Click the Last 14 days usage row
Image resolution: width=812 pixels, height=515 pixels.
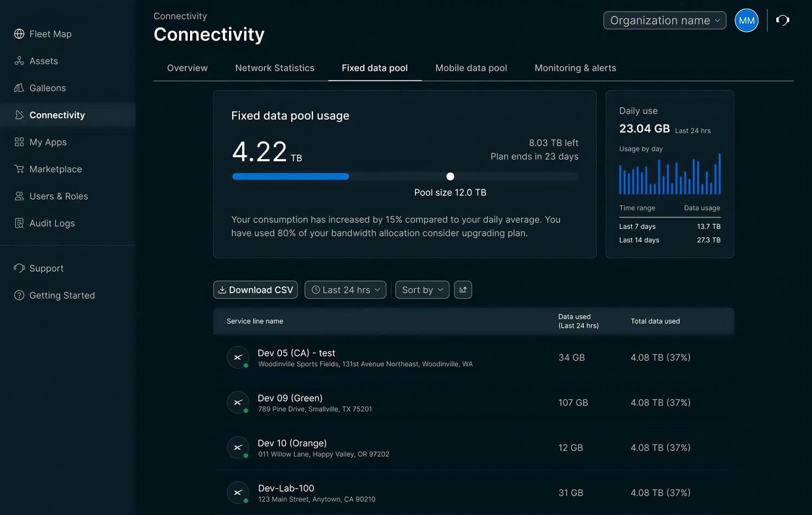pos(670,240)
